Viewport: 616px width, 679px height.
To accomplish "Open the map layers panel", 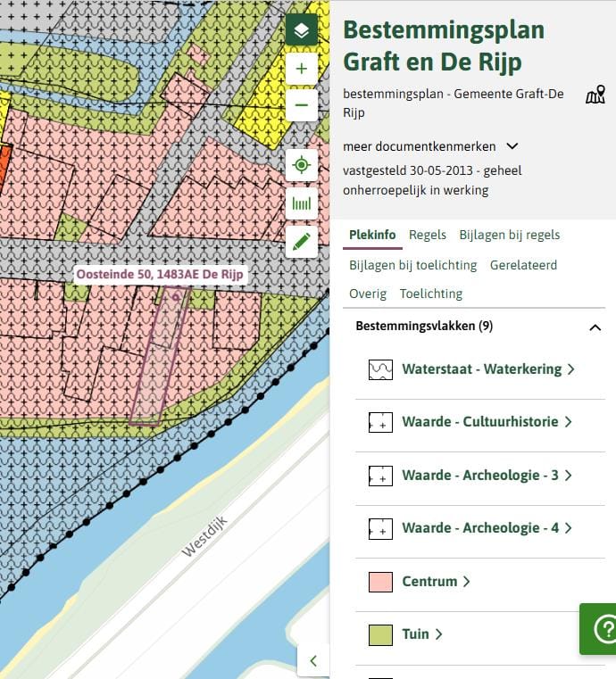I will 302,30.
